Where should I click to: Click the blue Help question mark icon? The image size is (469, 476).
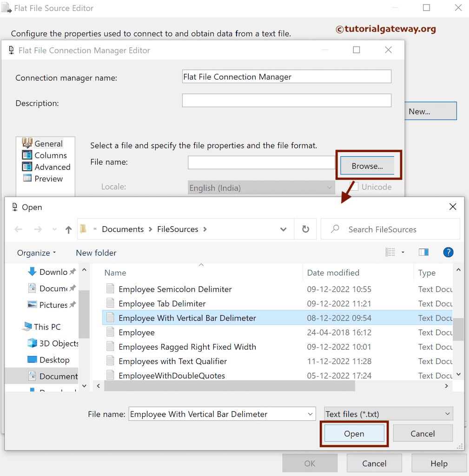tap(448, 252)
